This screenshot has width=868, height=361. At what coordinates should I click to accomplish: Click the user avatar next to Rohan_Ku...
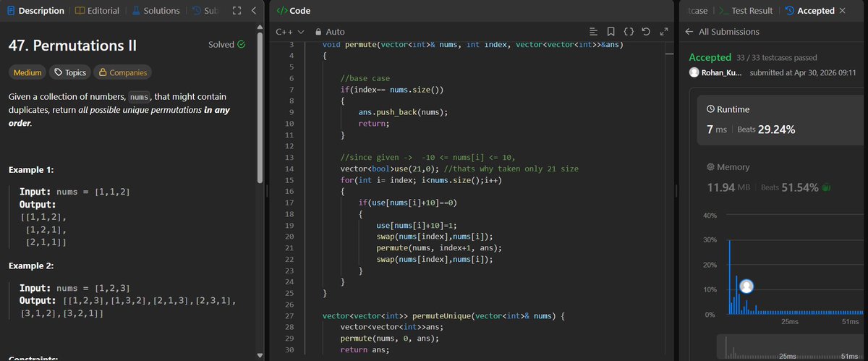coord(694,72)
